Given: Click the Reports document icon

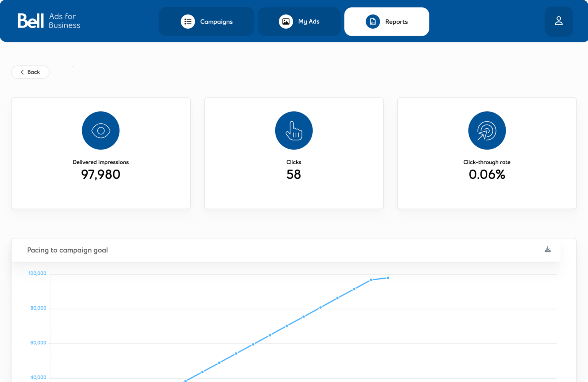Looking at the screenshot, I should pos(373,21).
